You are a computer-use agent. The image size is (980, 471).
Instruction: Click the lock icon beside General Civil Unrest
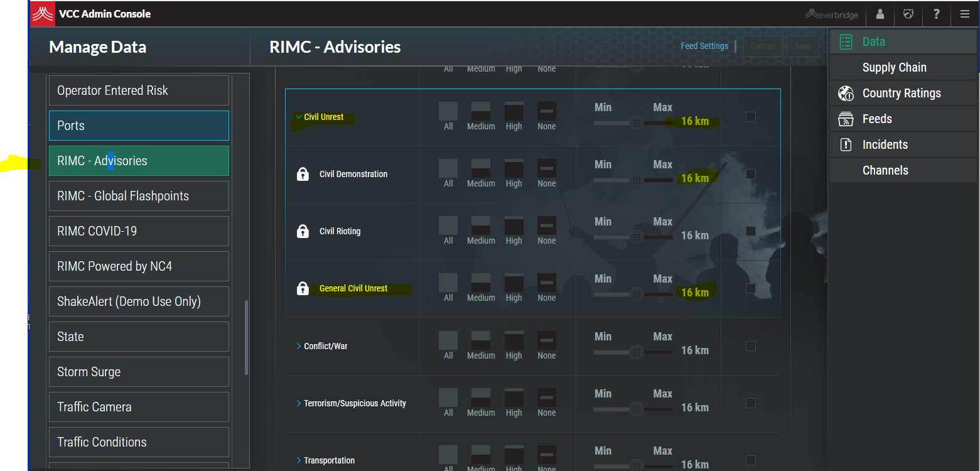point(303,288)
